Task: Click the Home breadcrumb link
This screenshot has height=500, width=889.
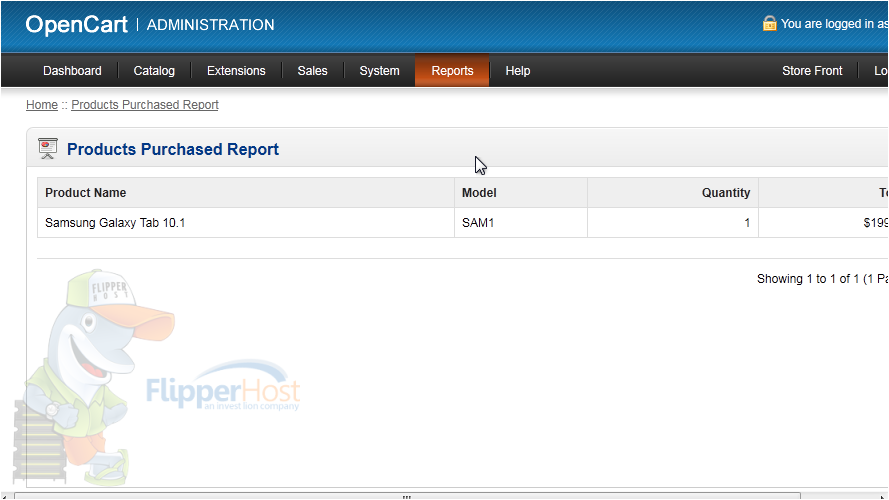Action: point(42,105)
